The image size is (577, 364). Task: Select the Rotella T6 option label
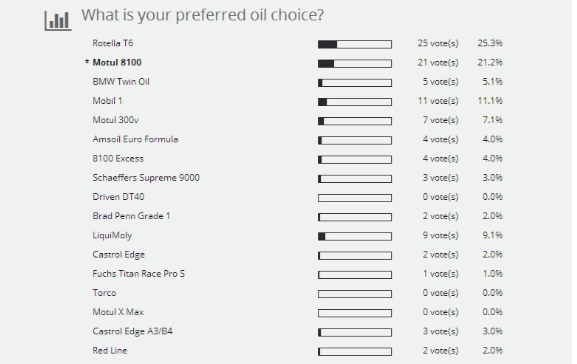[x=113, y=43]
